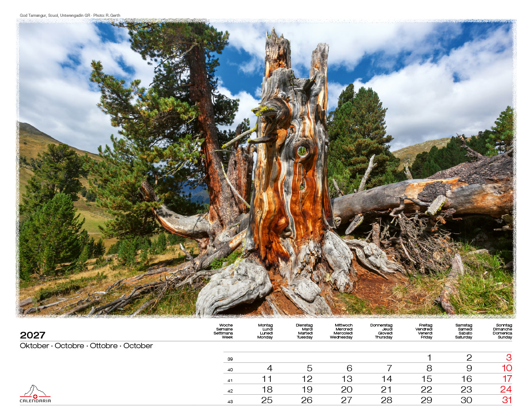Select Tuesday, October 12
This screenshot has height=412, width=532.
307,379
